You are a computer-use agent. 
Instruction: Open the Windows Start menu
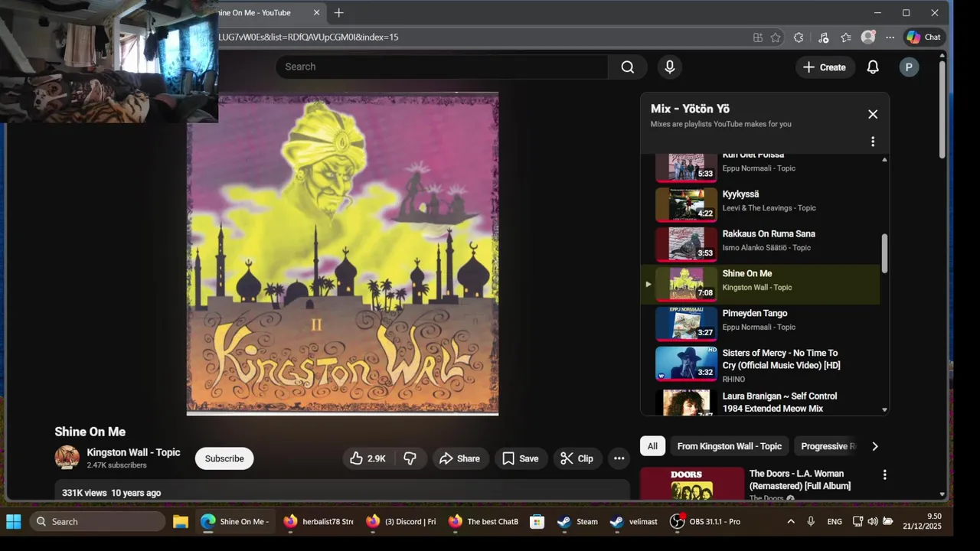[x=14, y=522]
